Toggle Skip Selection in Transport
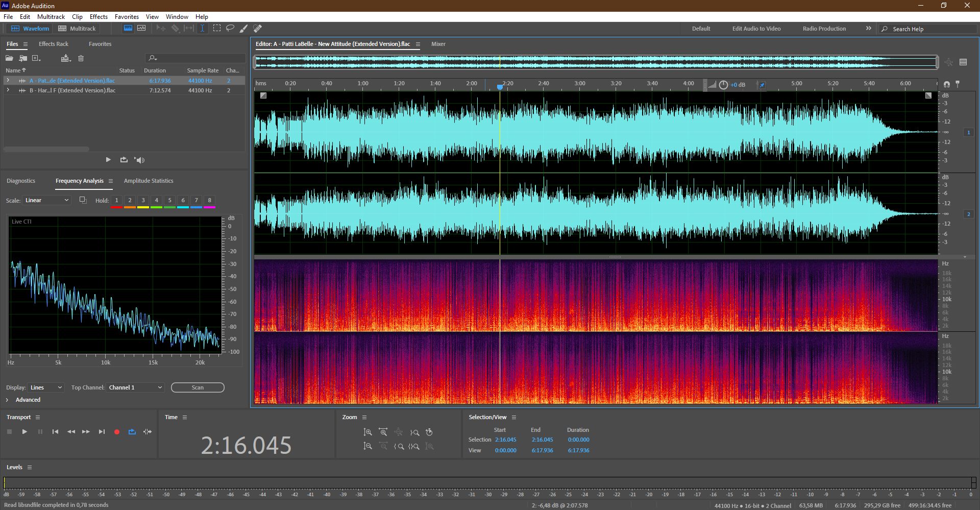980x510 pixels. [148, 432]
